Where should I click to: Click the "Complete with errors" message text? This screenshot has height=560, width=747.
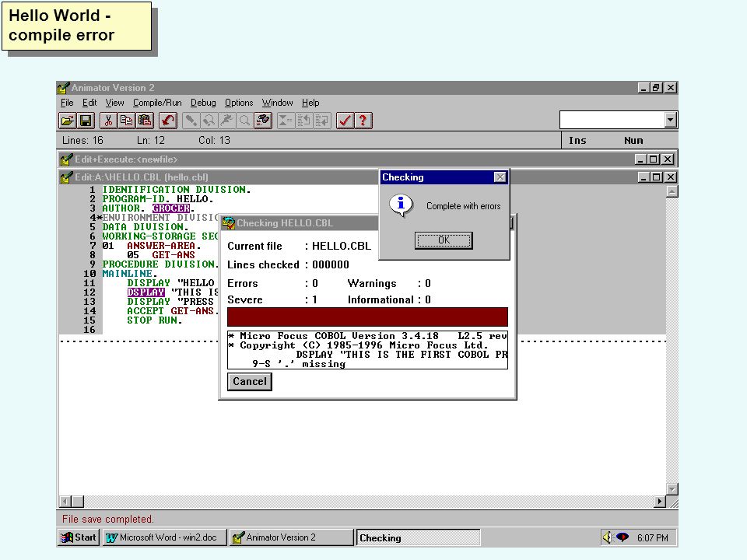coord(464,205)
